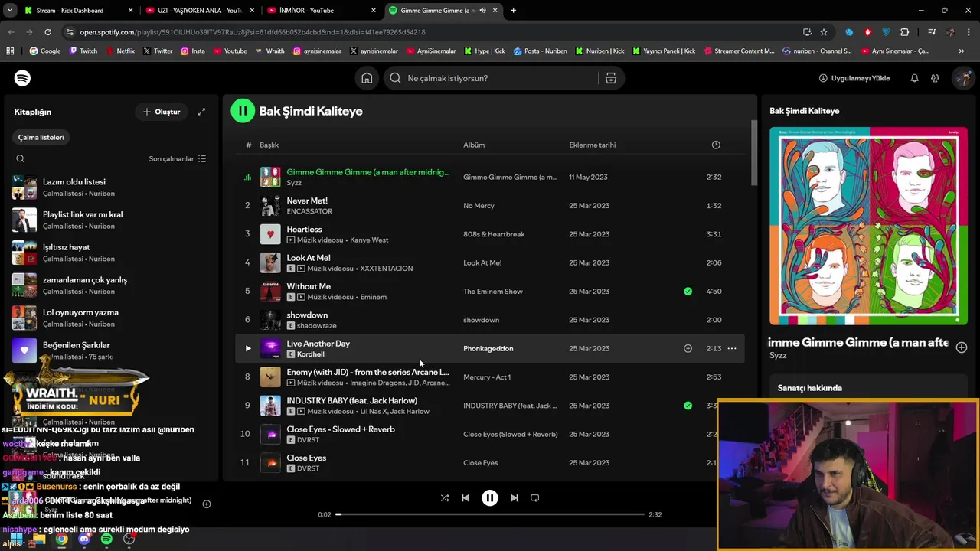The image size is (980, 551).
Task: Toggle shuffle playback
Action: point(445,497)
